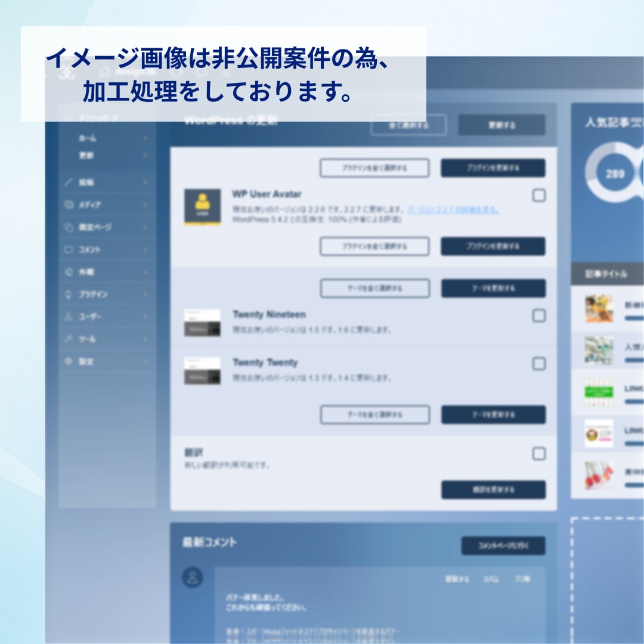Image resolution: width=644 pixels, height=644 pixels.
Task: Click the コメント speech bubble icon
Action: [x=69, y=249]
